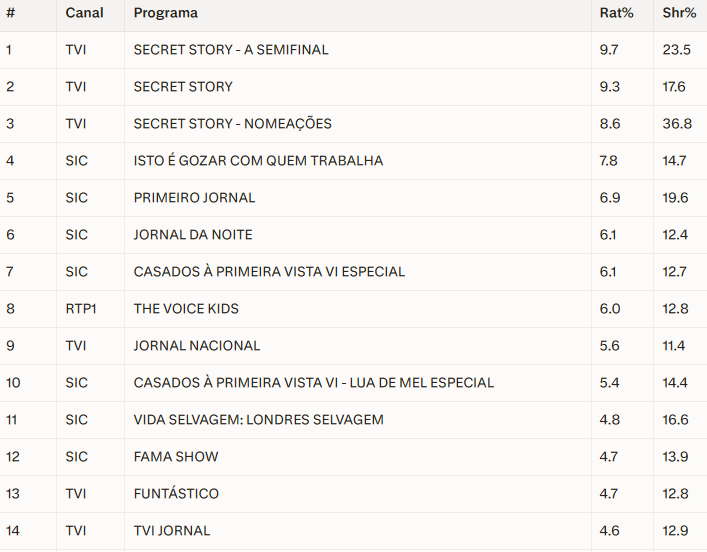The image size is (707, 552).
Task: Click the # column header
Action: point(9,13)
